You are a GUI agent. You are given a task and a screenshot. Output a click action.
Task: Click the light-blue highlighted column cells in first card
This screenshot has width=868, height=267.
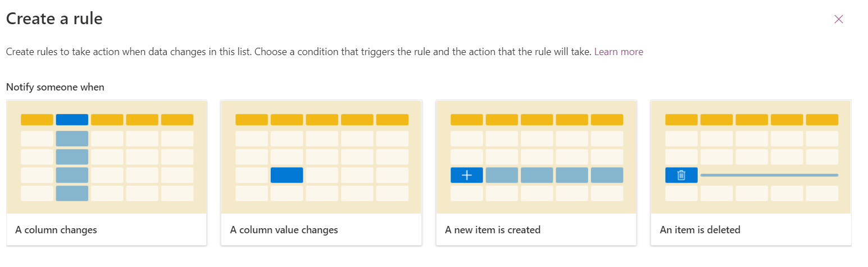tap(72, 166)
